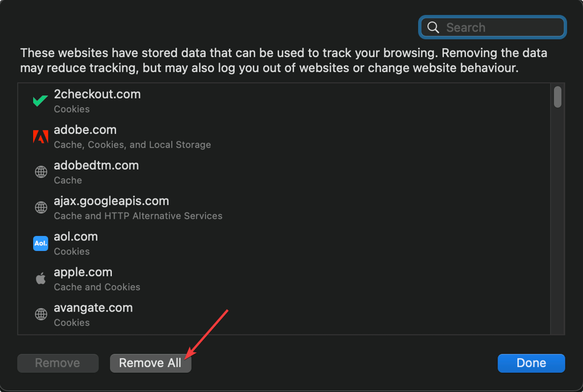Choose the ajax.googleapis.com entry
Viewport: 583px width, 392px height.
pyautogui.click(x=284, y=207)
